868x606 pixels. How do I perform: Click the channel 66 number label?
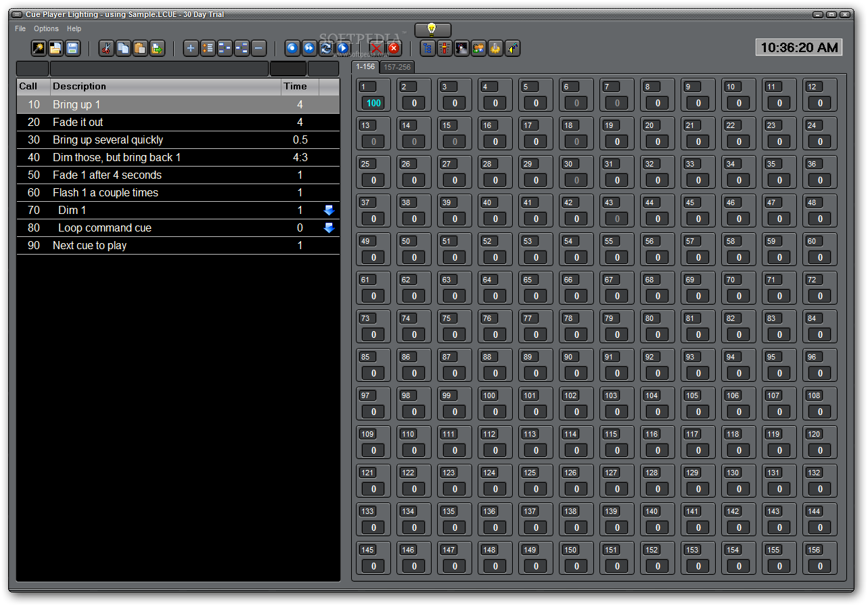570,280
